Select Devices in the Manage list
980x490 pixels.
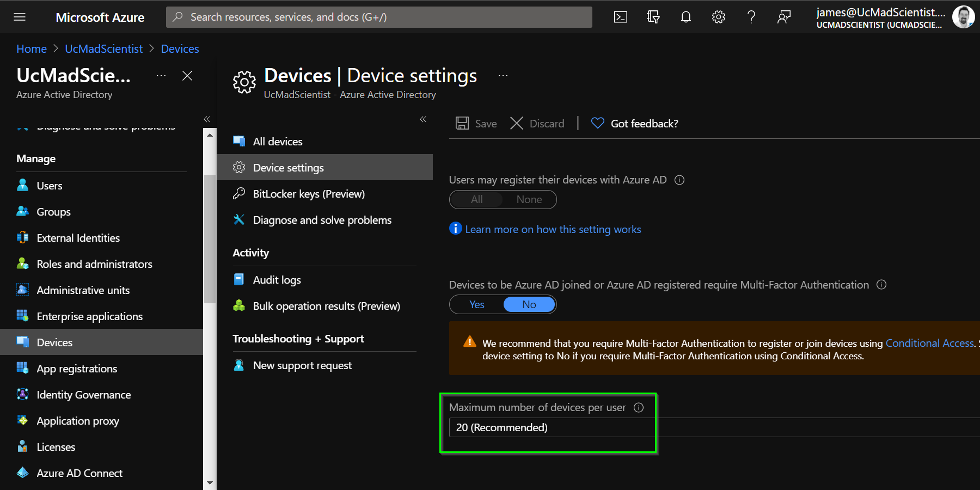pyautogui.click(x=101, y=342)
